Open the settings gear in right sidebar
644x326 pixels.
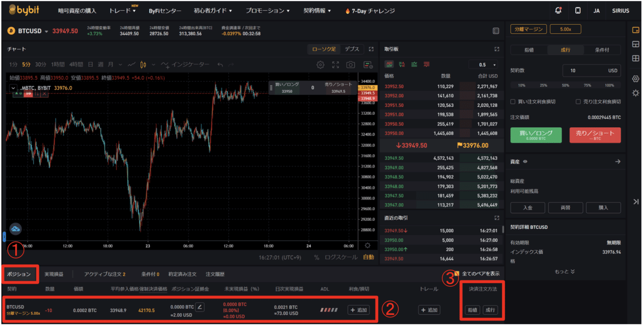point(635,79)
